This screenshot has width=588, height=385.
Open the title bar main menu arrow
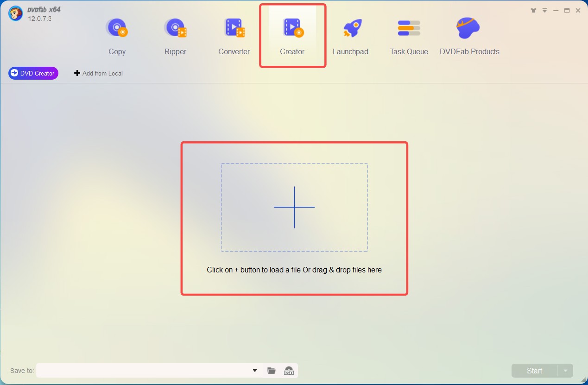click(x=544, y=10)
